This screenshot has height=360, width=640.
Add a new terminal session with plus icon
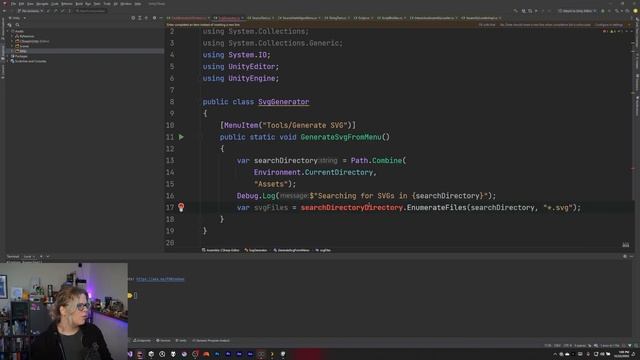(x=41, y=256)
